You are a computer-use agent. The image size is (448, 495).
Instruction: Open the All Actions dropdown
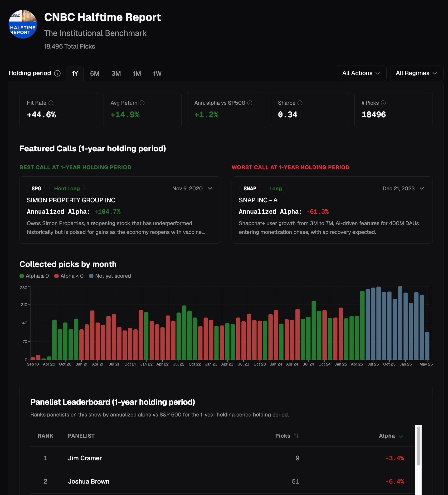[x=361, y=73]
